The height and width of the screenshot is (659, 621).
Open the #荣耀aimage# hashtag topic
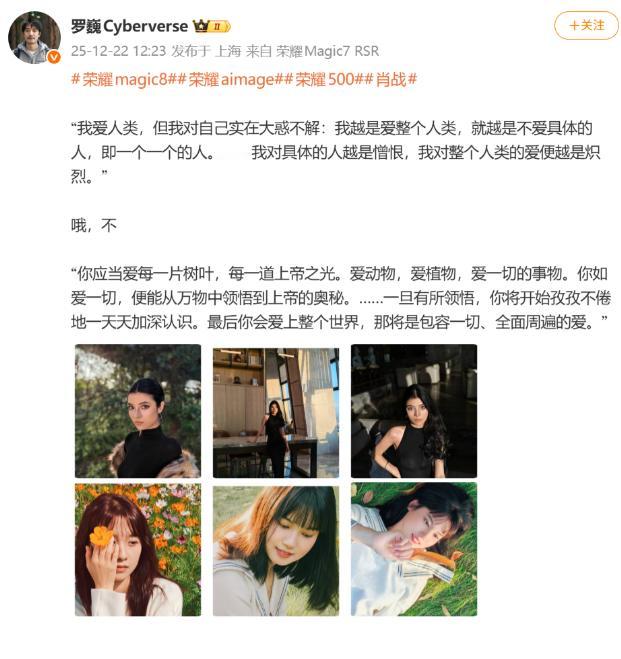(229, 79)
